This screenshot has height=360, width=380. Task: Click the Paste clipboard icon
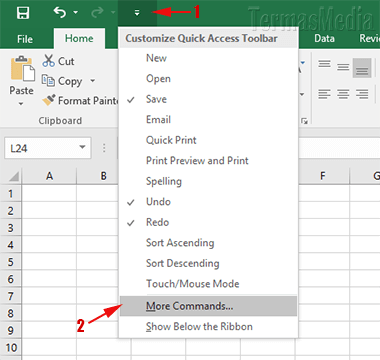tap(23, 69)
